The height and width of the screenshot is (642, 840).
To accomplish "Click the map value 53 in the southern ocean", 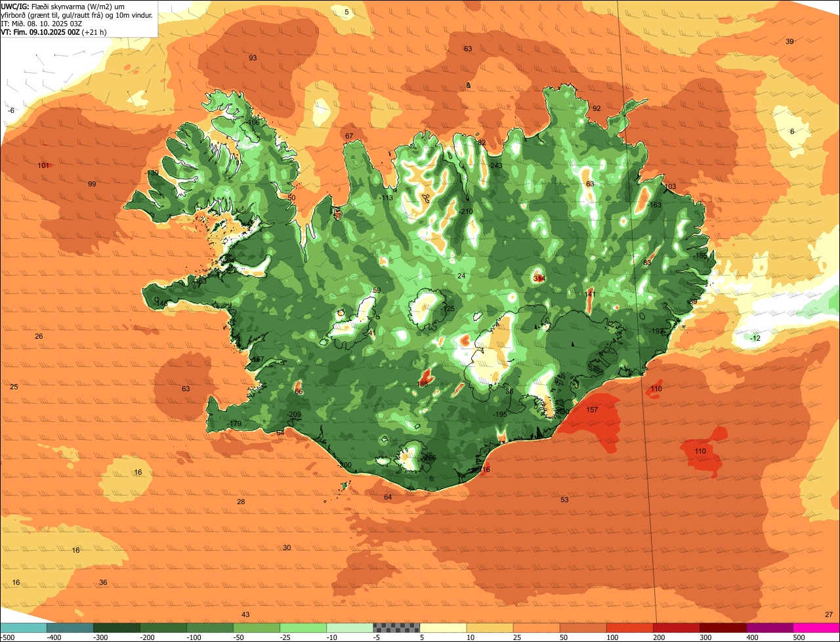I will (x=564, y=500).
